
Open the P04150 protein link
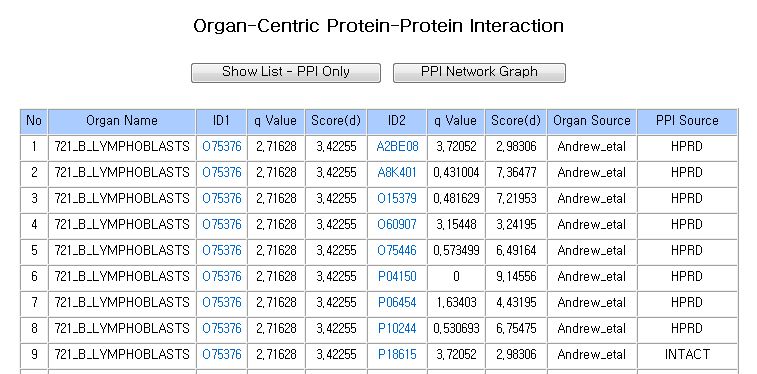pos(397,277)
